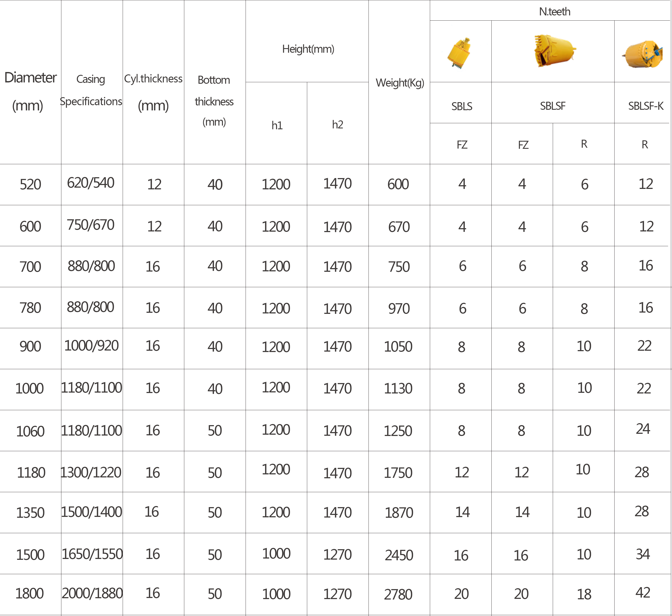Viewport: 672px width, 616px height.
Task: Click the h1 sub-header
Action: (x=277, y=125)
